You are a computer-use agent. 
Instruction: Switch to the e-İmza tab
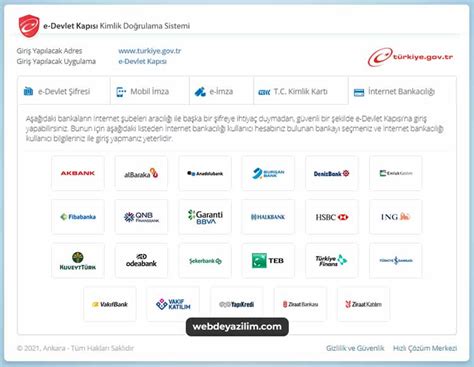click(221, 91)
